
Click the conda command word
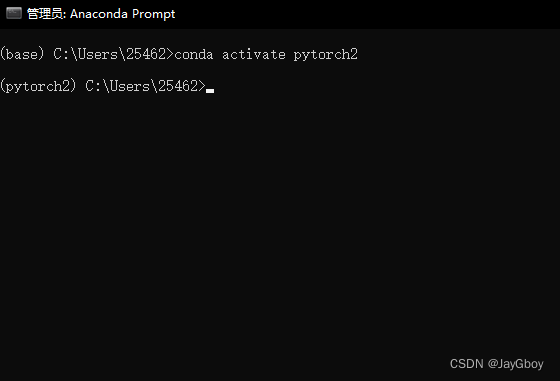(194, 55)
